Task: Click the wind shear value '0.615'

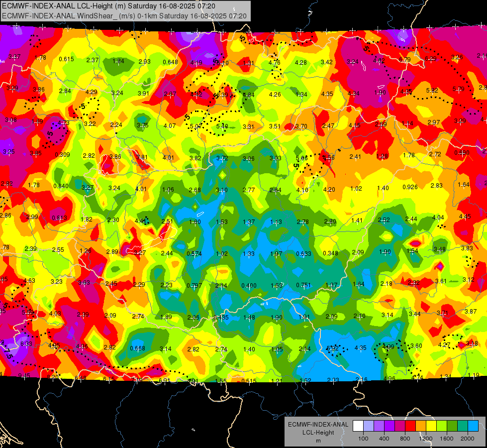Action: 66,59
